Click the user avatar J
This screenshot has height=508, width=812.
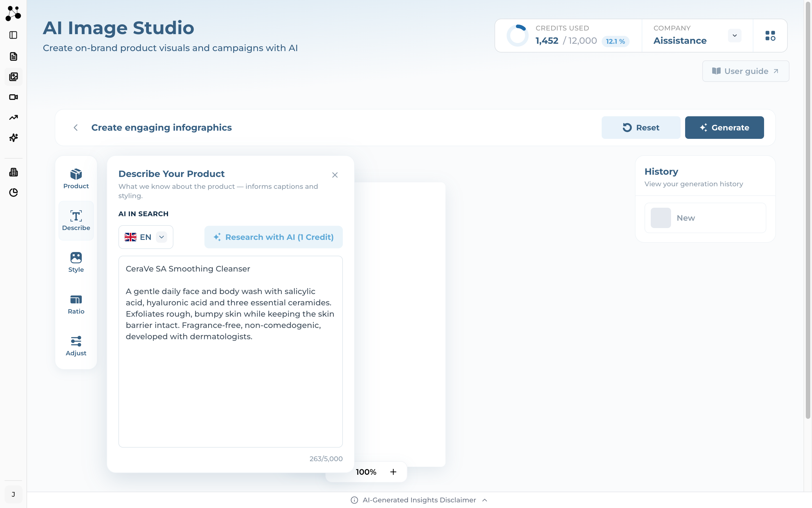click(14, 494)
